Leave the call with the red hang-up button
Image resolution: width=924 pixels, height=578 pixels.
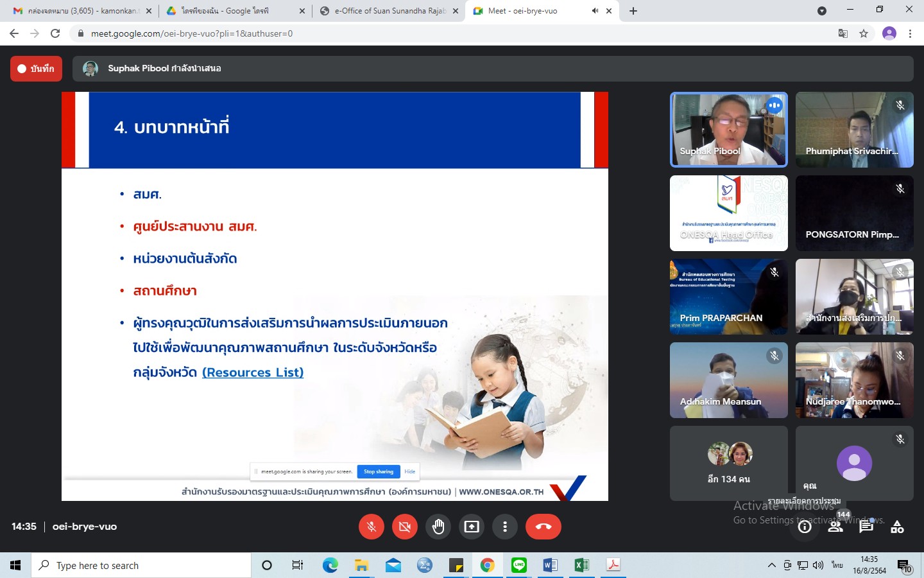coord(543,527)
